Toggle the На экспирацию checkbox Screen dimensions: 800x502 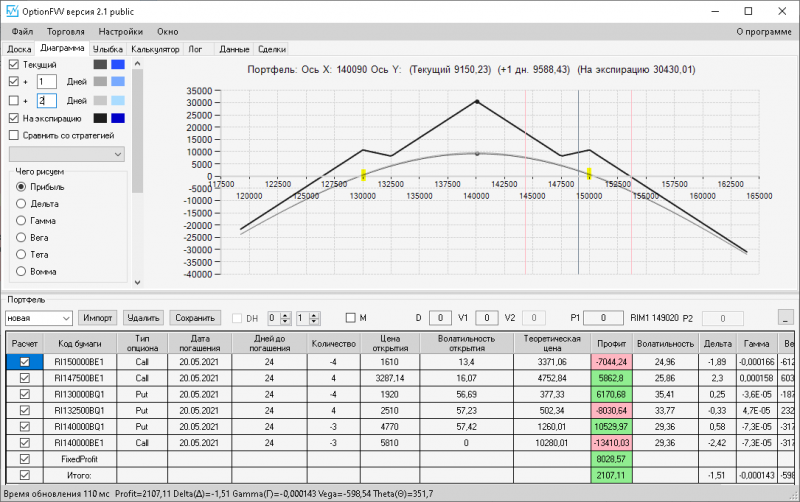(14, 118)
